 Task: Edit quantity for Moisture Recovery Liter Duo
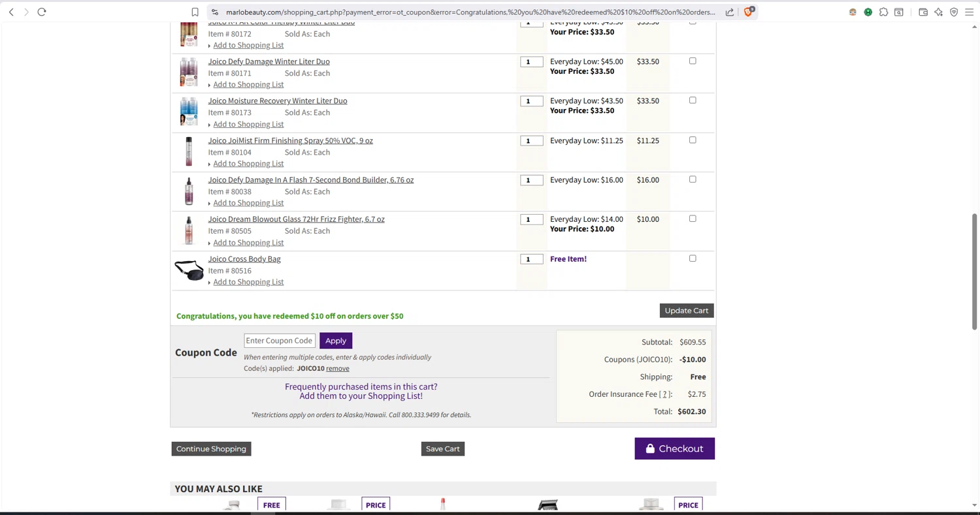(532, 101)
